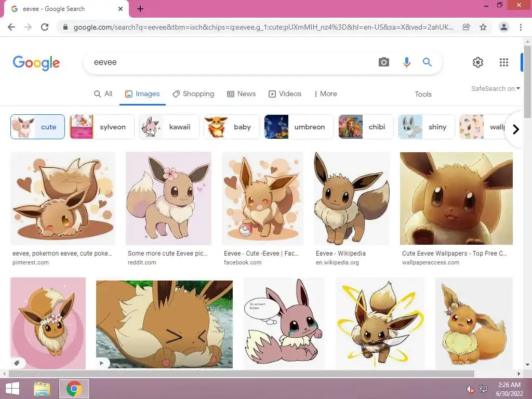Expand the More search options menu
532x399 pixels.
(325, 94)
